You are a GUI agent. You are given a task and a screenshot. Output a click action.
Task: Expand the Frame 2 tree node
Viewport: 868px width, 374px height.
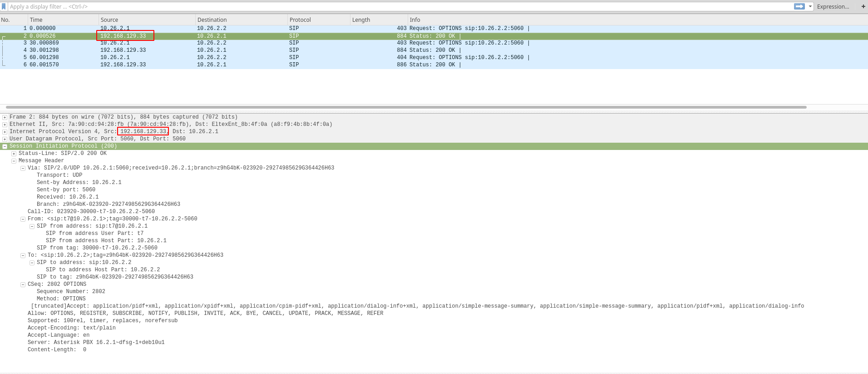tap(5, 117)
